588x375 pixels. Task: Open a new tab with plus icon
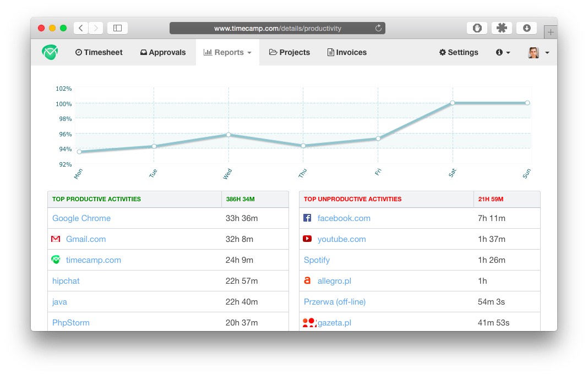551,32
